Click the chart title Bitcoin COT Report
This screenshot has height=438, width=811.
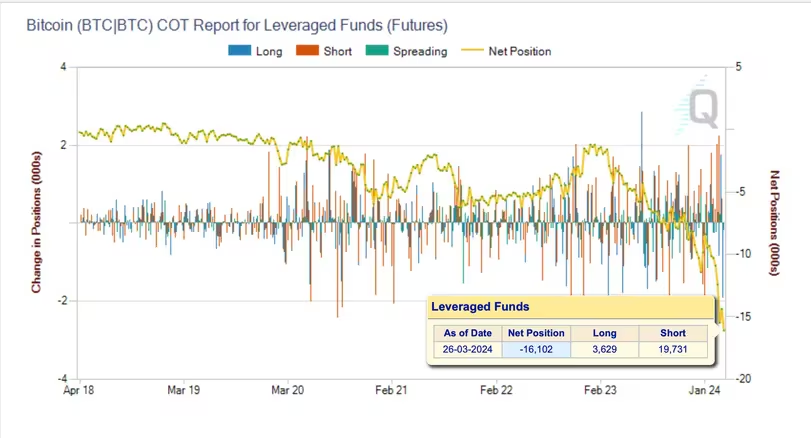[237, 25]
